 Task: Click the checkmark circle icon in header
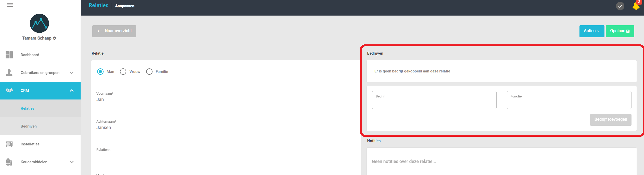pos(620,6)
